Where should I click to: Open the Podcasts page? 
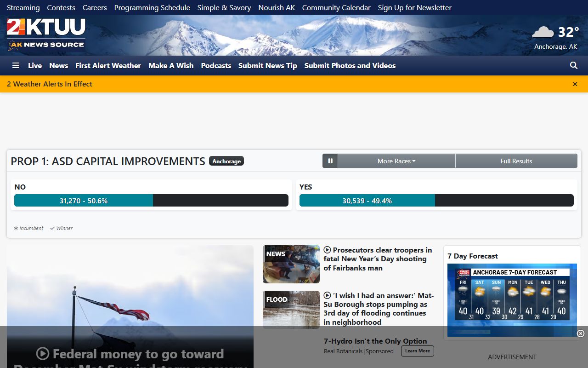pos(216,65)
